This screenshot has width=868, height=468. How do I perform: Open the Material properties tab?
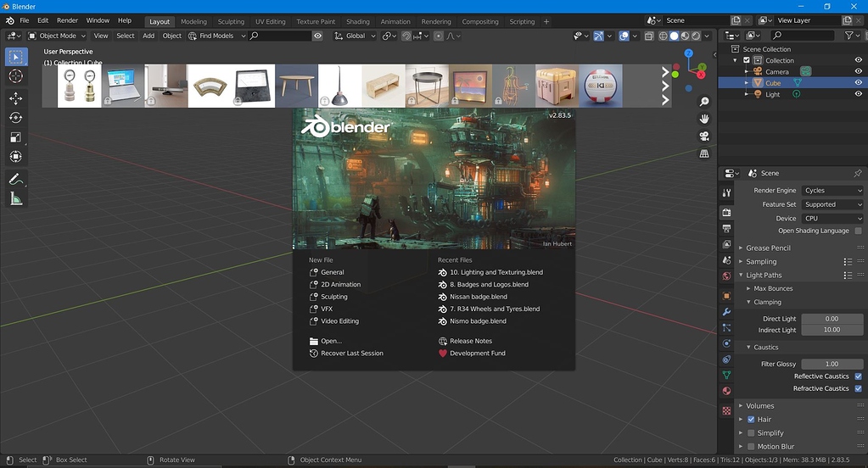(726, 391)
